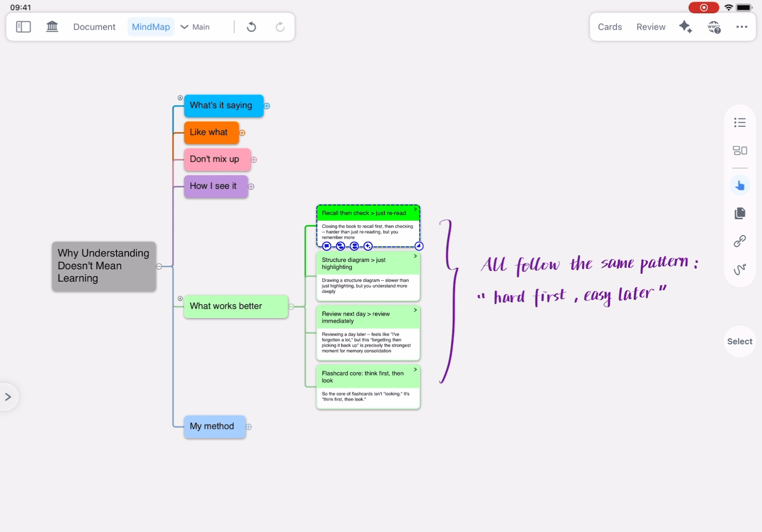Switch to Document view
762x532 pixels.
[94, 27]
